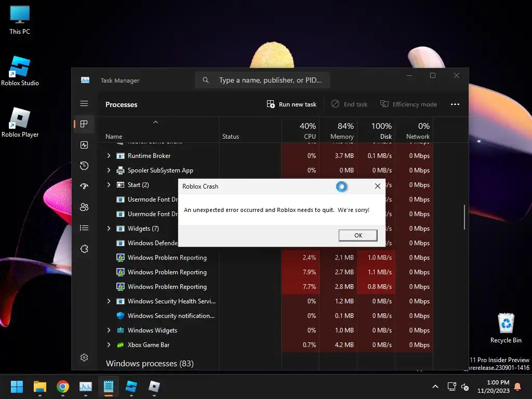Screen dimensions: 532x399
Task: Click the Efficiency mode button
Action: tap(408, 104)
